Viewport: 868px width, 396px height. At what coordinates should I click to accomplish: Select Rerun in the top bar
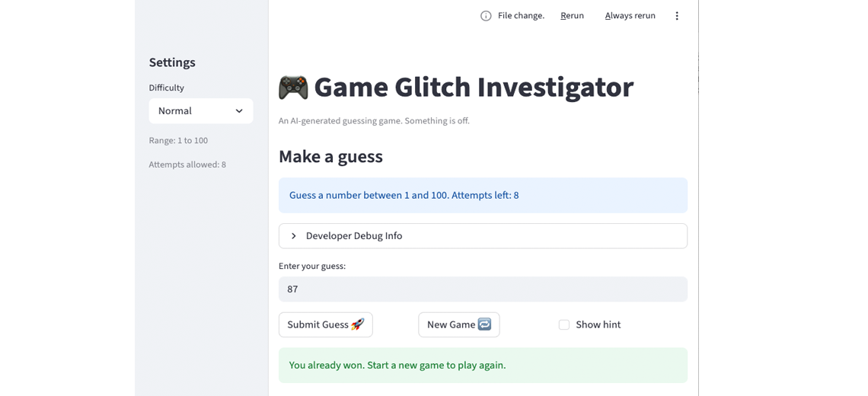click(x=572, y=16)
